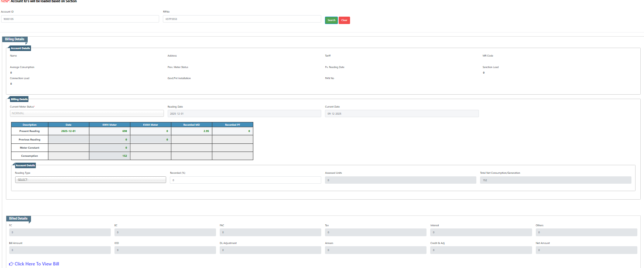Select the Billed Details section tab

[18, 218]
